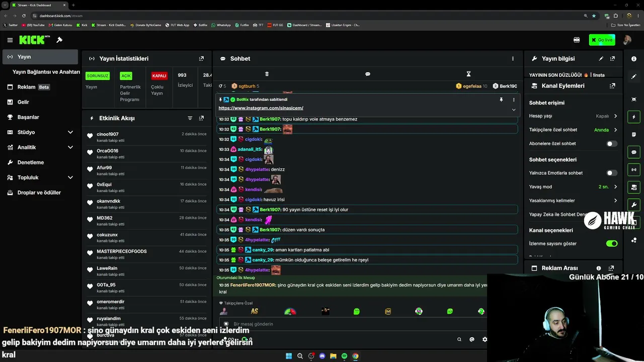Click the Windows Start button
Image resolution: width=644 pixels, height=362 pixels.
tap(289, 356)
